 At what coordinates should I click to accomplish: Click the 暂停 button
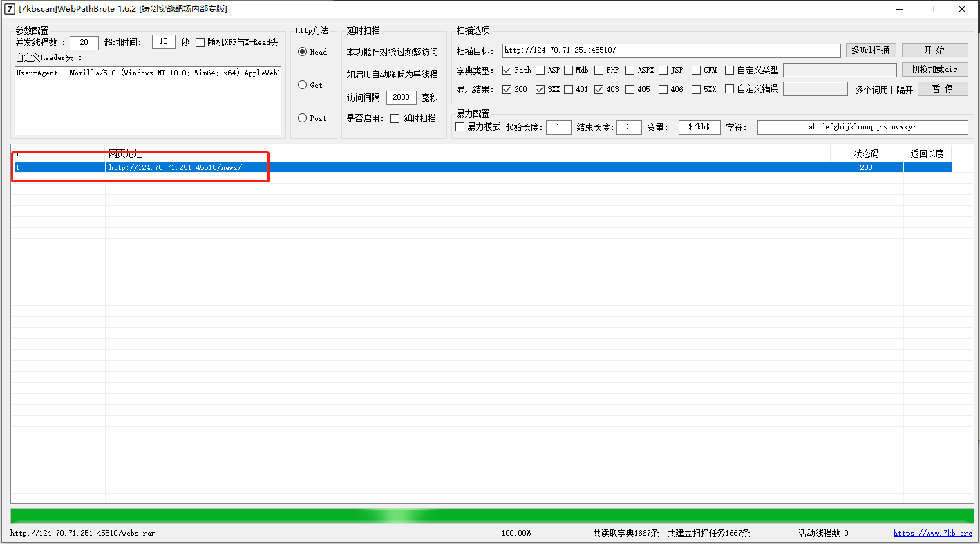click(943, 89)
